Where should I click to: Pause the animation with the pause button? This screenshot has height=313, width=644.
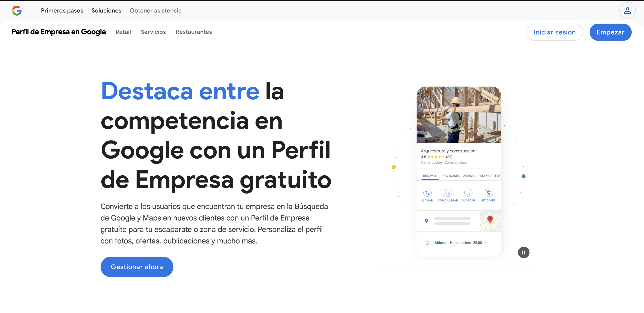(524, 252)
